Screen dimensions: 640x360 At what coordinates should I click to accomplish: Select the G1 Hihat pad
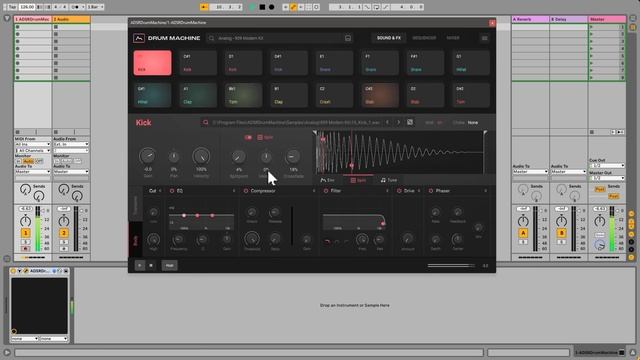coord(471,63)
